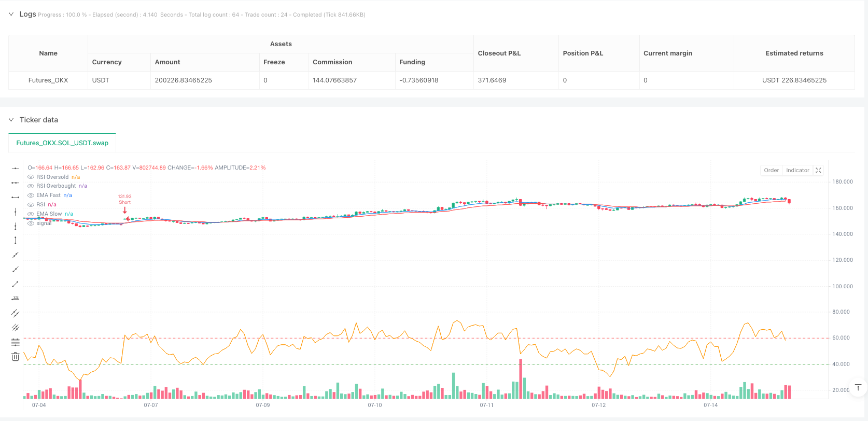
Task: Click the scroll-to-top arrow button
Action: [858, 388]
